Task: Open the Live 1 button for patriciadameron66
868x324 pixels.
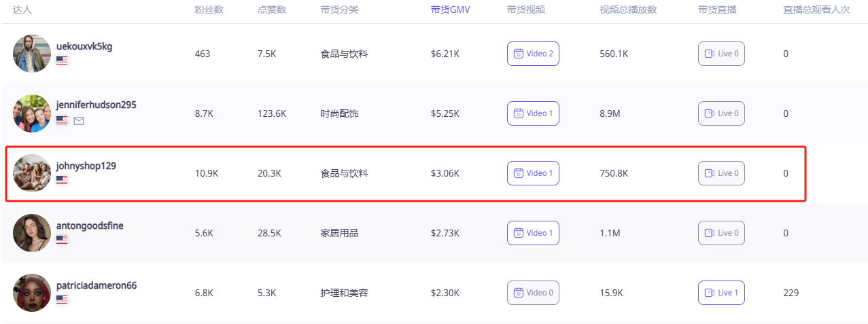Action: [721, 293]
